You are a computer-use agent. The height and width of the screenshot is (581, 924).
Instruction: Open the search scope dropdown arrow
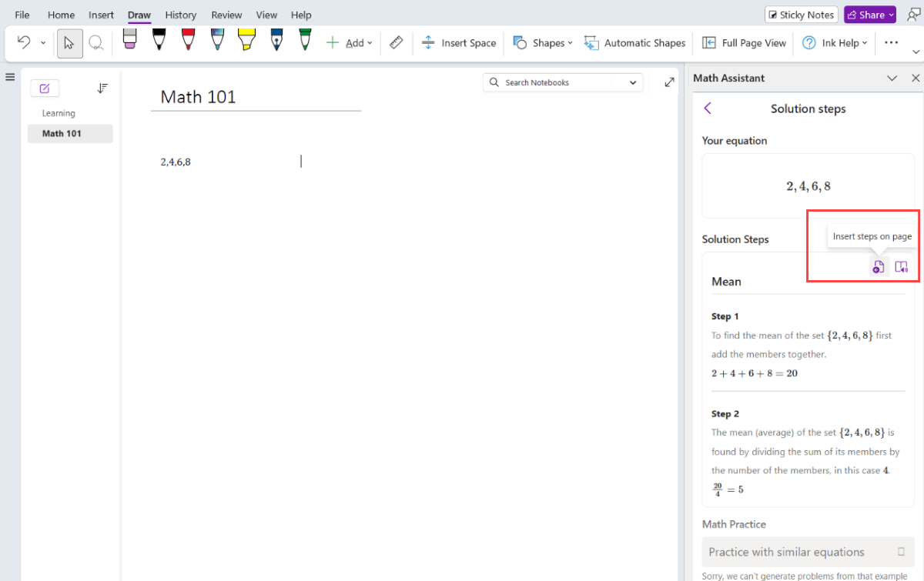tap(634, 82)
